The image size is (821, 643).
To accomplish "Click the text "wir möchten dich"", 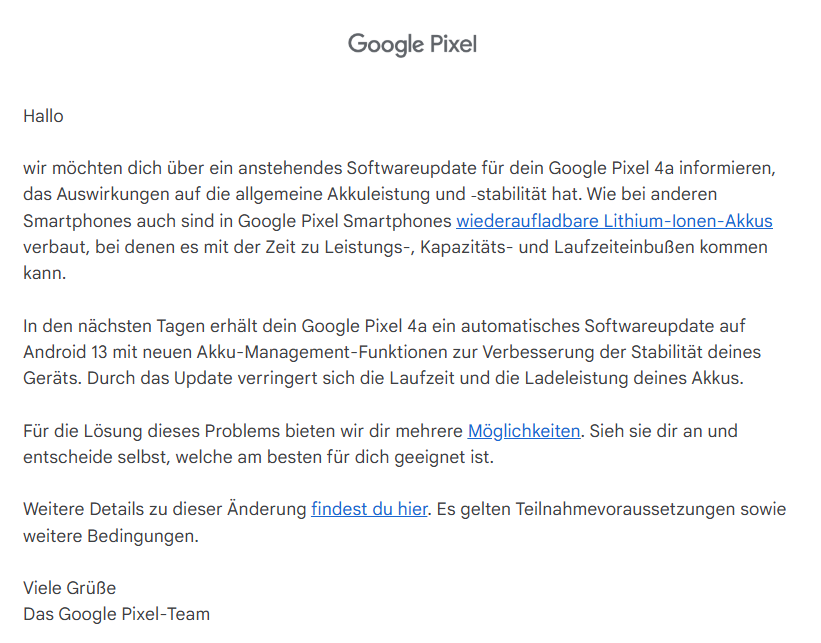I will click(x=86, y=168).
